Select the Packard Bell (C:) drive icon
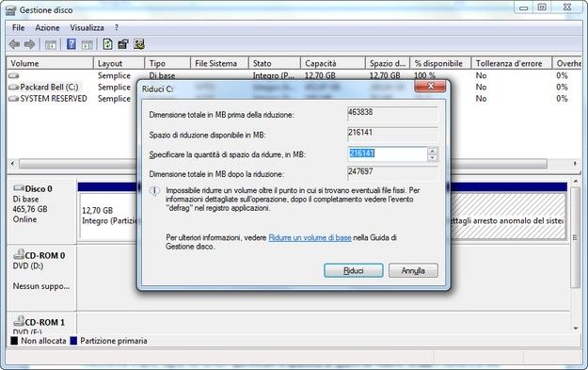Image resolution: width=588 pixels, height=370 pixels. (x=14, y=87)
